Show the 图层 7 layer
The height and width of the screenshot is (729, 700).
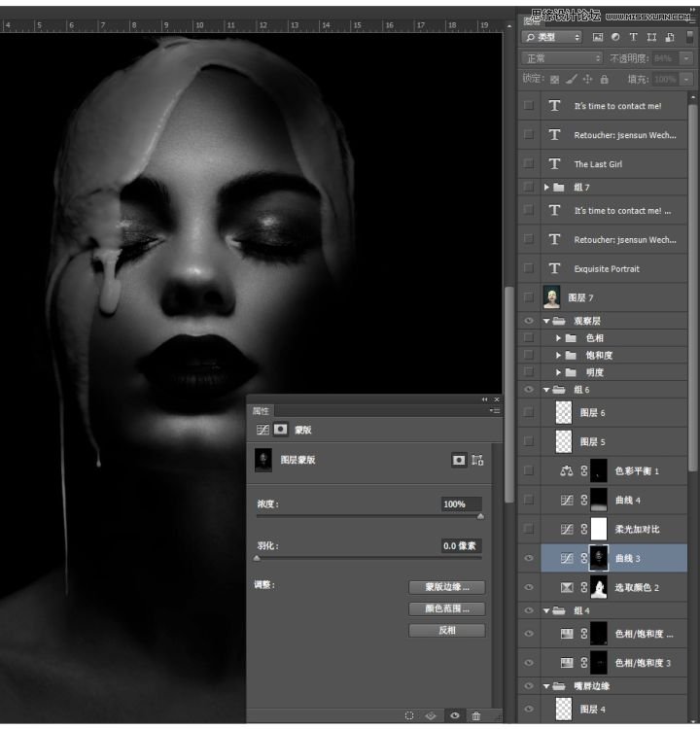[x=529, y=297]
